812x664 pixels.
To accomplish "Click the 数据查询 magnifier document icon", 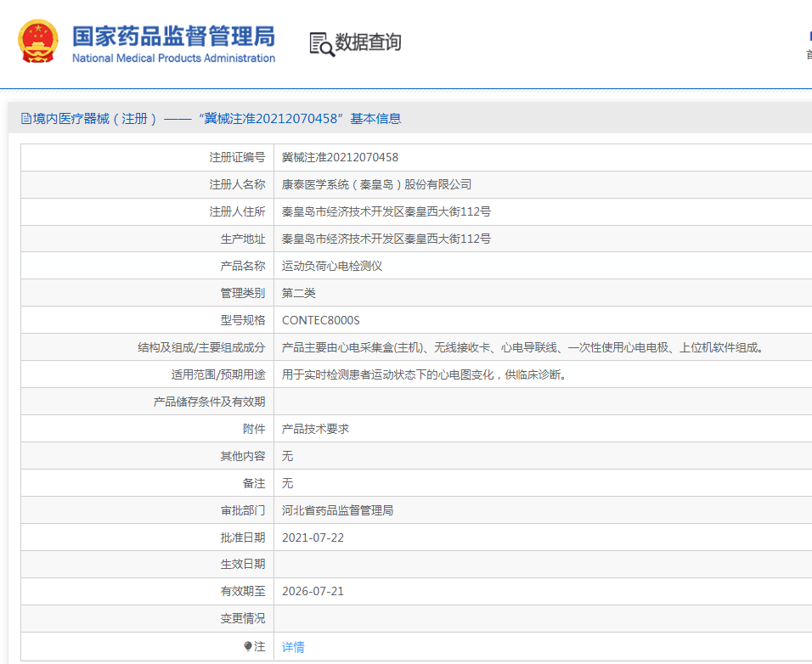I will (322, 44).
